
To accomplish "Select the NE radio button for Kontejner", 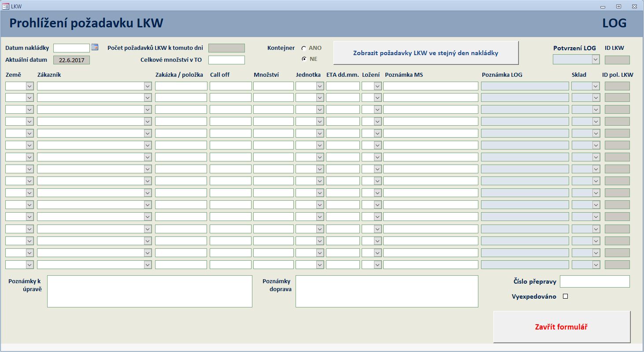I will click(304, 59).
